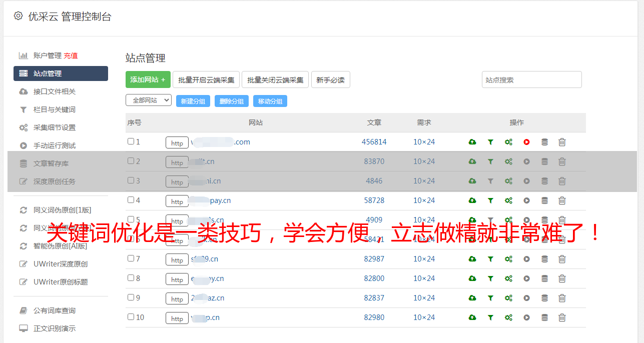Screen dimensions: 644x343
Task: Open UWriter深度原创 in the sidebar
Action: (x=61, y=264)
